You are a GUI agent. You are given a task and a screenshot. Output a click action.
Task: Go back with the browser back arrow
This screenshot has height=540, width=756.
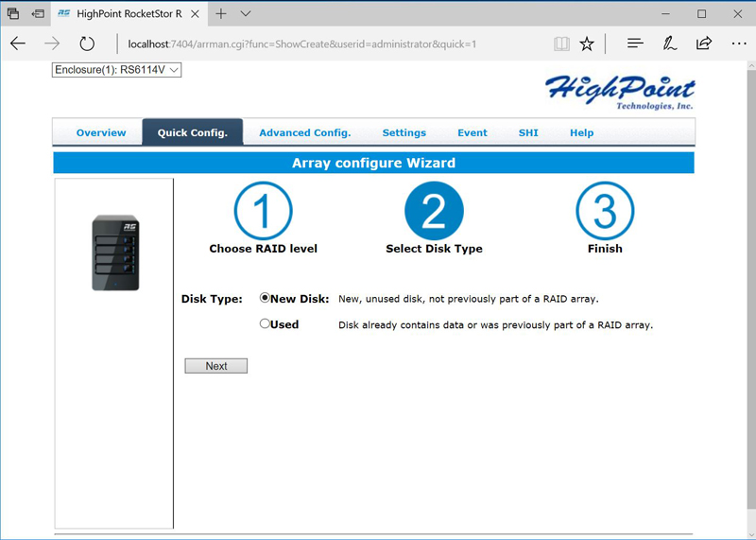pos(18,44)
